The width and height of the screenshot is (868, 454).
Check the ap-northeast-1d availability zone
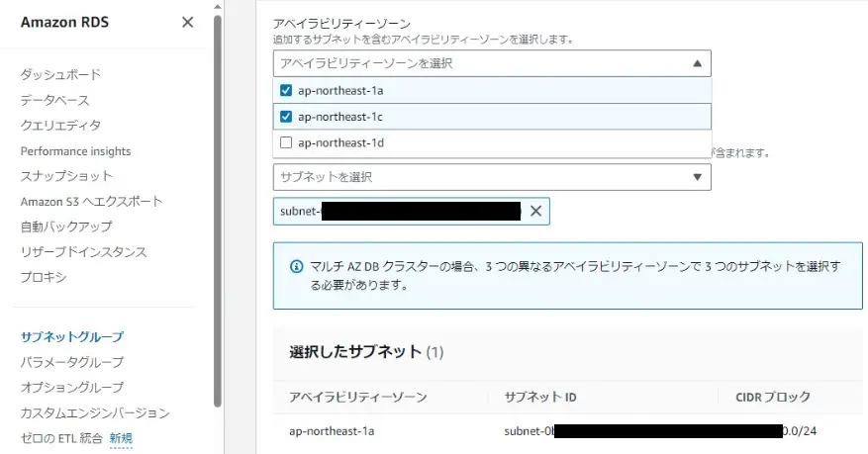287,142
